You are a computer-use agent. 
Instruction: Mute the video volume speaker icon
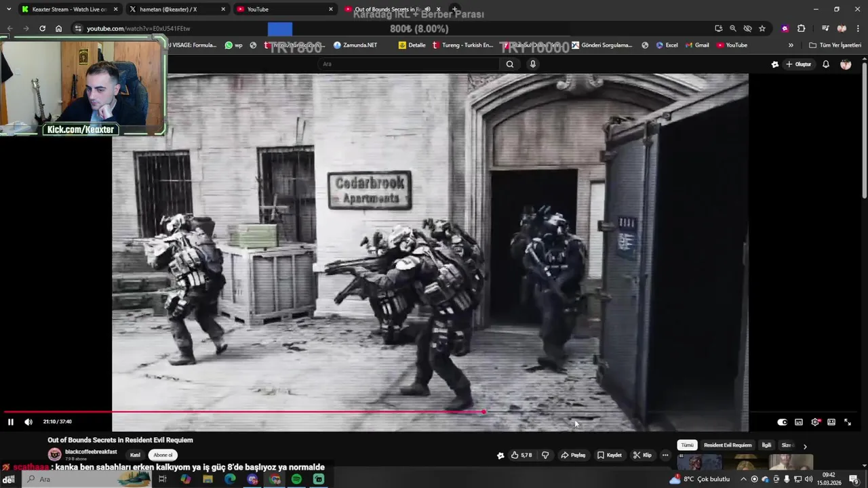coord(28,422)
